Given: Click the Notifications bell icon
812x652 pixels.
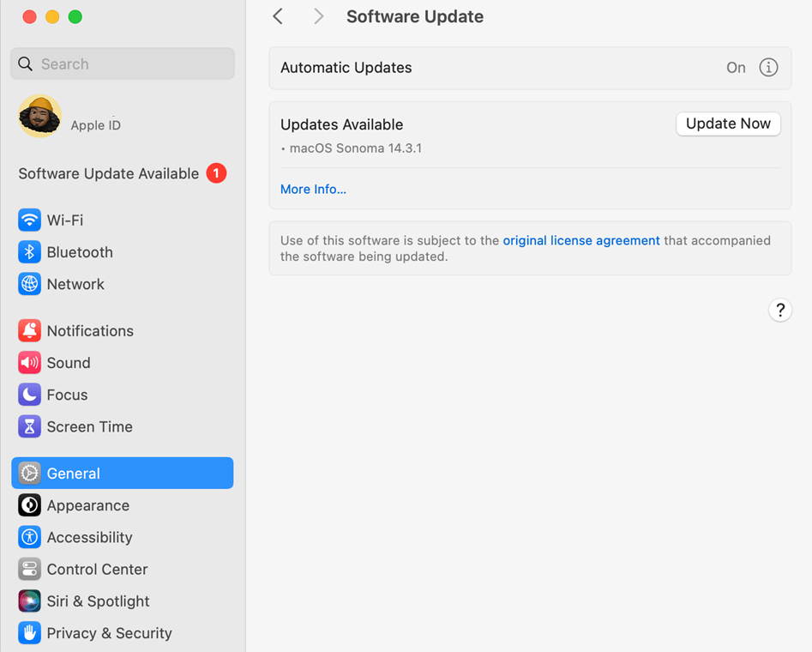Looking at the screenshot, I should pos(29,331).
